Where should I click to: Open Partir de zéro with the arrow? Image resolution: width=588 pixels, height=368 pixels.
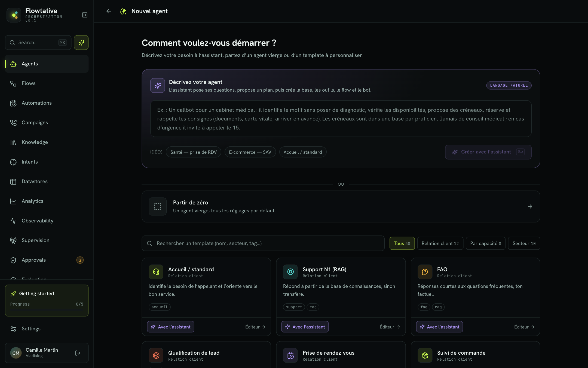pyautogui.click(x=530, y=207)
